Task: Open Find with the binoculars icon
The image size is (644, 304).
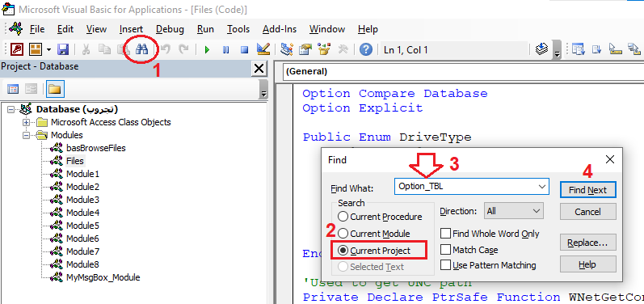Action: (141, 49)
